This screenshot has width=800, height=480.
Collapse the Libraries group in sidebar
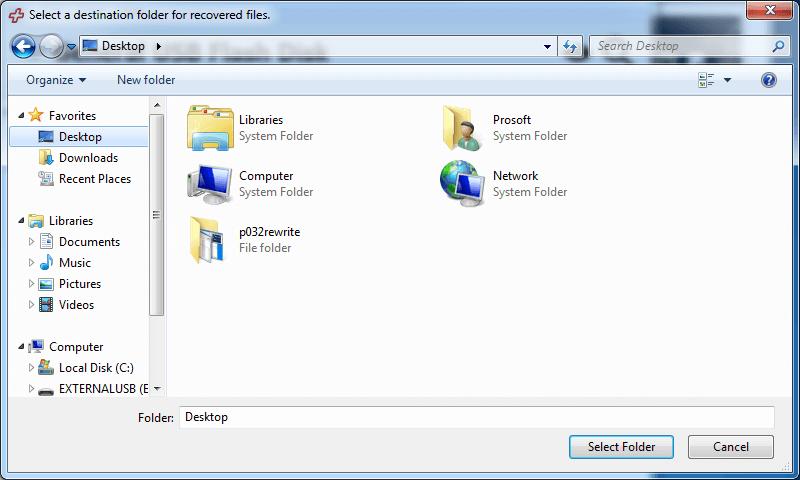21,221
